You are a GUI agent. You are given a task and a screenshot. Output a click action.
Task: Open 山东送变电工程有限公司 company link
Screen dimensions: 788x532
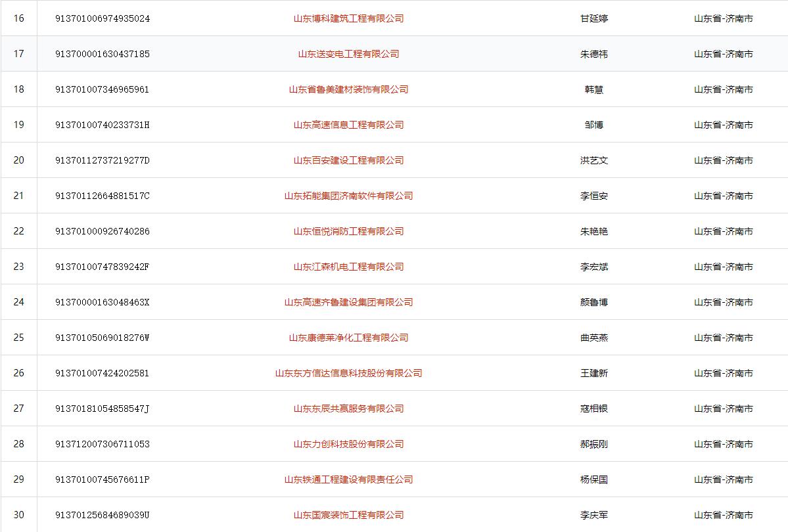[348, 54]
